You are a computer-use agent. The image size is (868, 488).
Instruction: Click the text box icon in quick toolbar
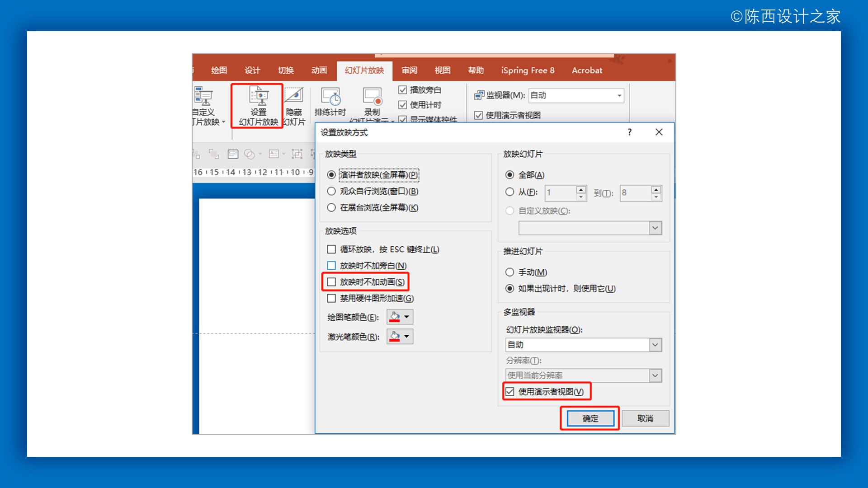tap(274, 154)
